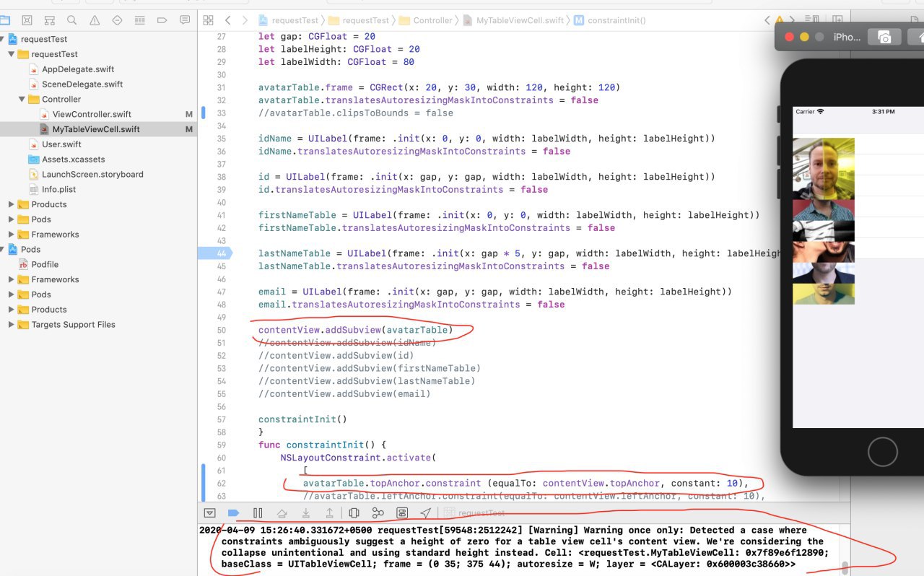Step out in the debugger
Image resolution: width=924 pixels, height=576 pixels.
pos(330,512)
